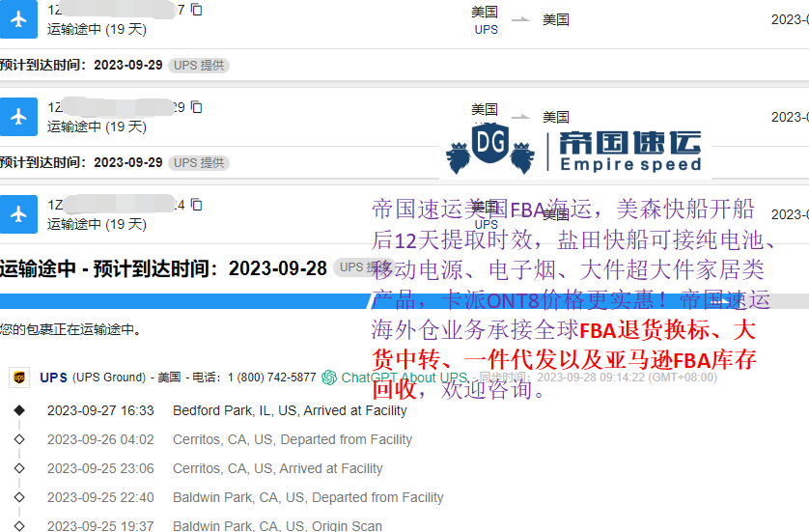Click destination country 美国 in first row
The height and width of the screenshot is (532, 809).
556,19
